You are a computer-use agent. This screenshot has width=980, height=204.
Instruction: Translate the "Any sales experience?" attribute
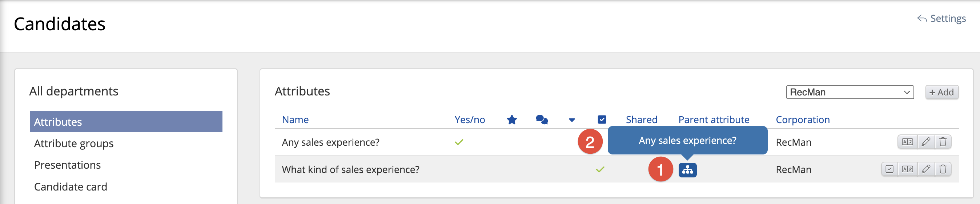click(x=907, y=142)
